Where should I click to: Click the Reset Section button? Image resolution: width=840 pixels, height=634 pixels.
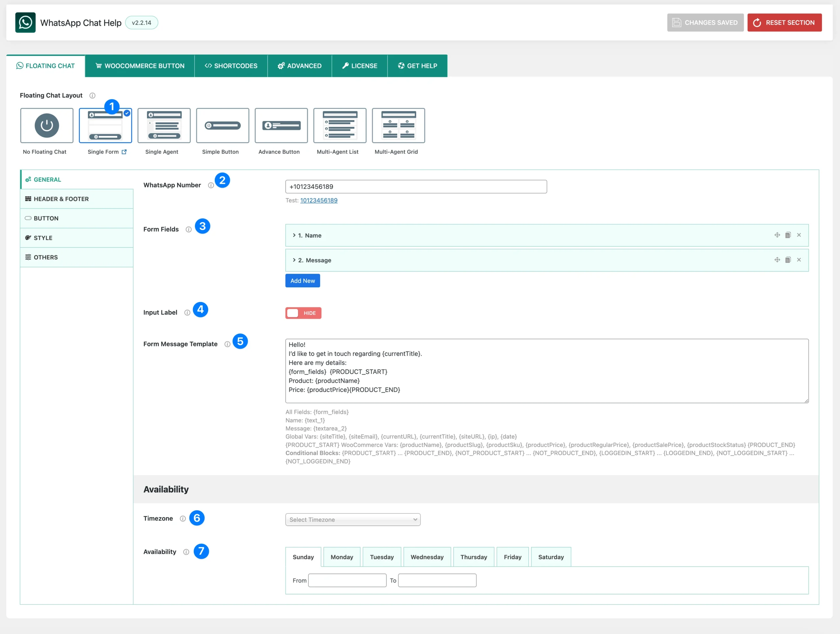[x=784, y=22]
